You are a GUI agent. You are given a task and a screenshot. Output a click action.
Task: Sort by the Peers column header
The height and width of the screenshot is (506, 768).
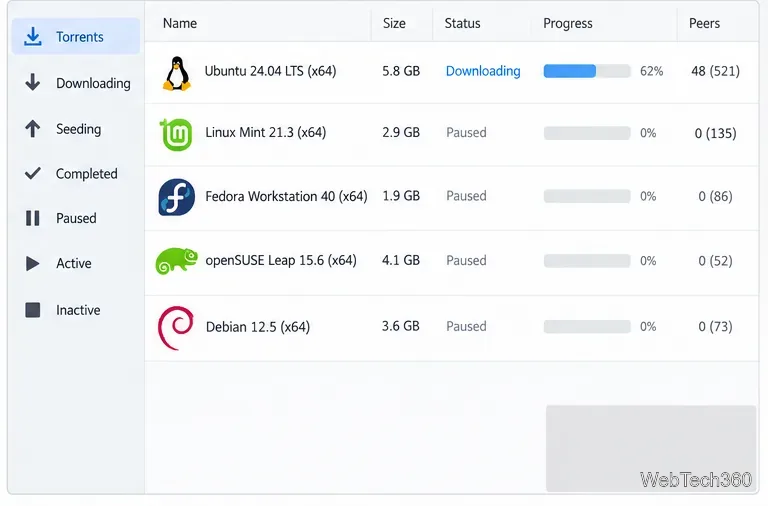704,23
